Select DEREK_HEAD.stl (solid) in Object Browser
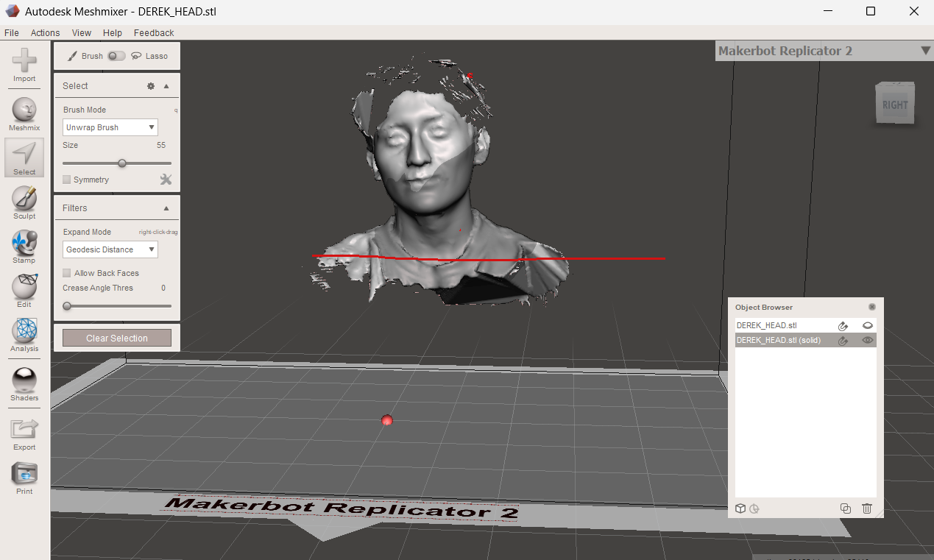Image resolution: width=934 pixels, height=560 pixels. coord(805,340)
